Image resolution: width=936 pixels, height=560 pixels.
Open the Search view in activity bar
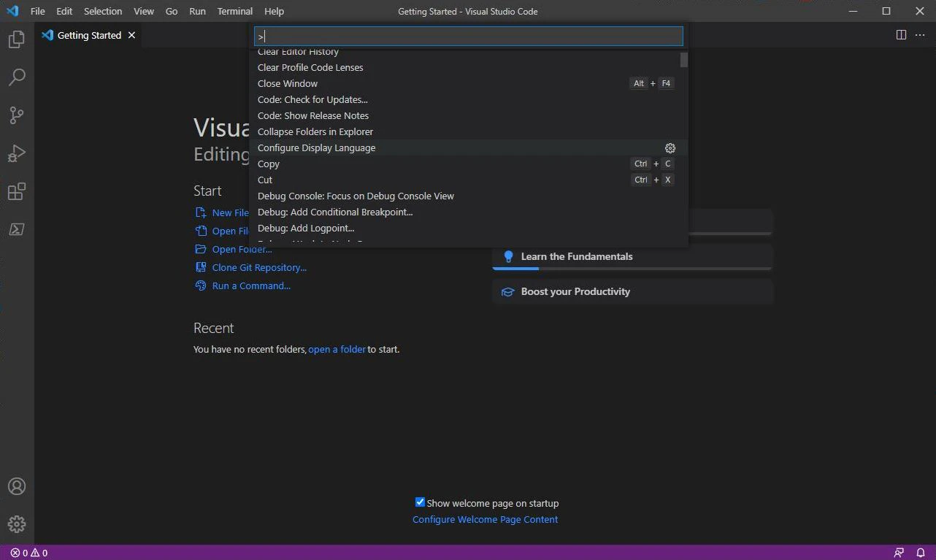click(x=17, y=77)
